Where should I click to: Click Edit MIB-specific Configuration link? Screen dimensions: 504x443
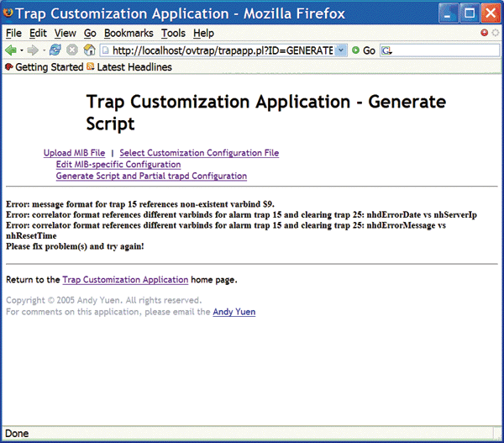pos(118,165)
